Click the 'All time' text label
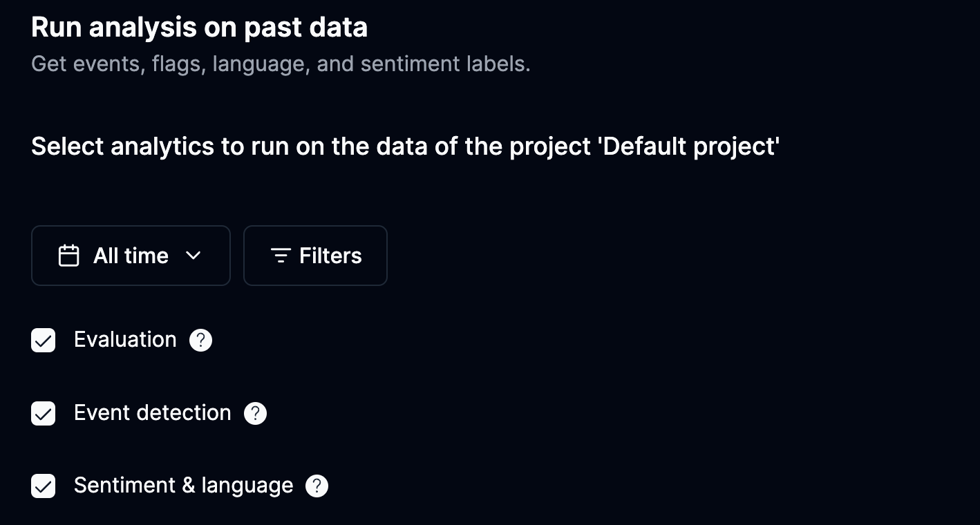The height and width of the screenshot is (525, 980). click(x=131, y=256)
